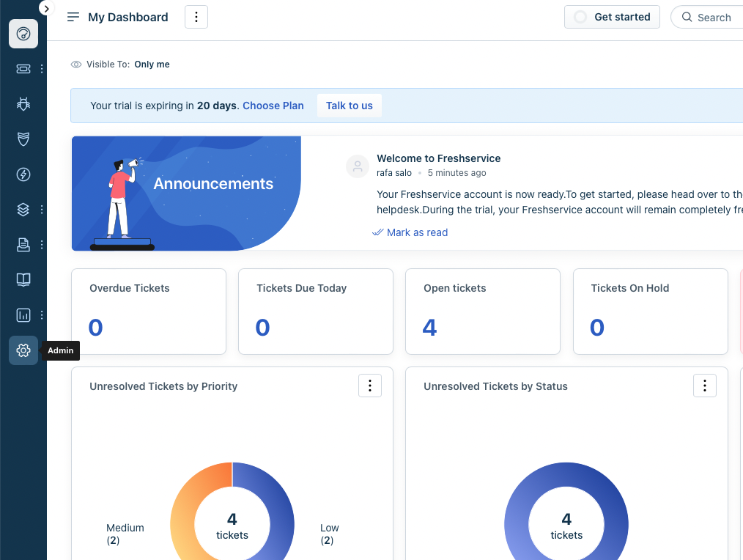Viewport: 743px width, 560px height.
Task: Open the Releases lightning icon in sidebar
Action: 23,174
